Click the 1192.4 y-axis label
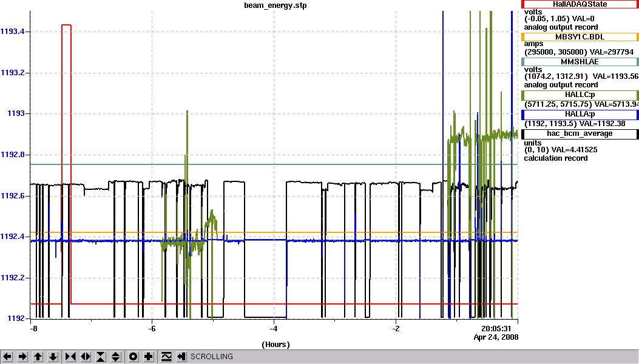This screenshot has width=639, height=364. (x=13, y=237)
